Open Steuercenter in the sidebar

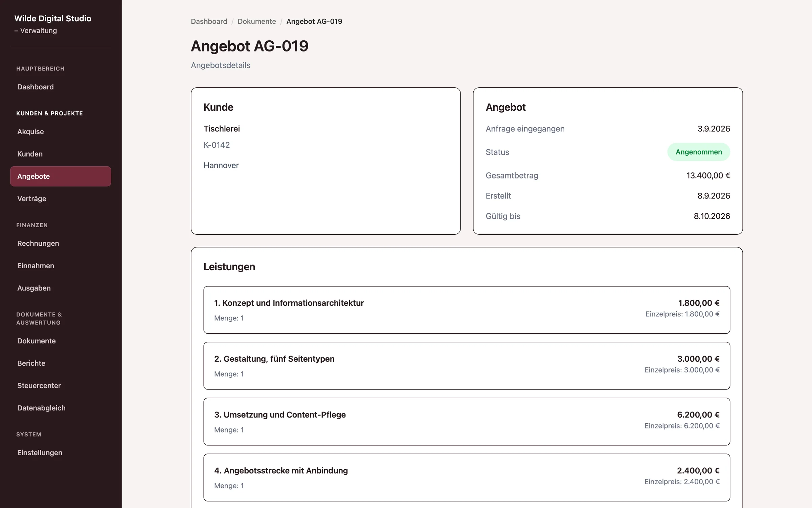(x=61, y=386)
